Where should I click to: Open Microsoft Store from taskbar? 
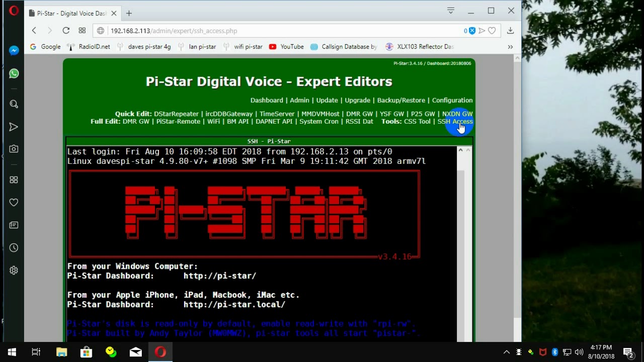click(86, 352)
